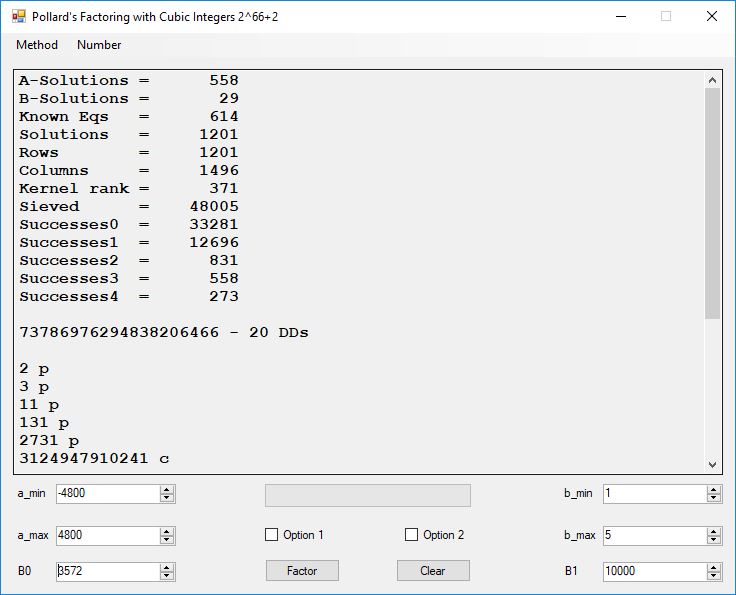Focus the a_max input field
Viewport: 736px width, 595px height.
[107, 535]
